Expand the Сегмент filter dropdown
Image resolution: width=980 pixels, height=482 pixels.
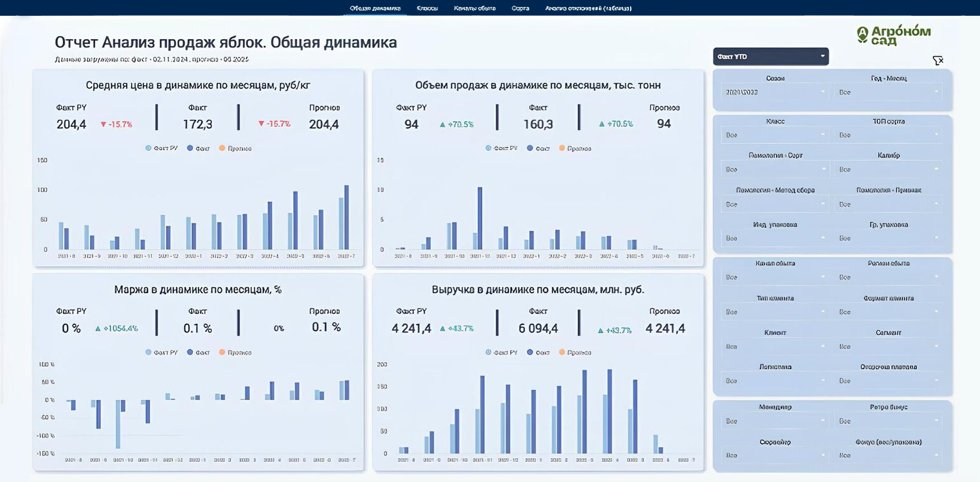click(888, 347)
